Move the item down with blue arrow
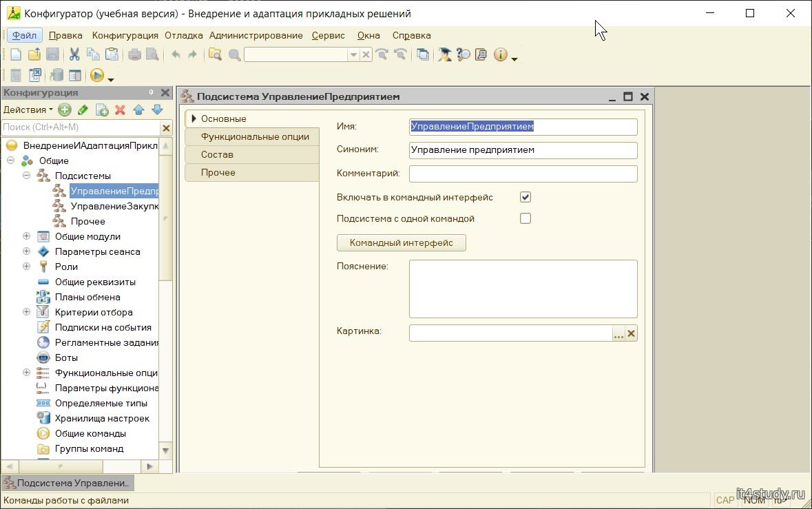 click(157, 110)
